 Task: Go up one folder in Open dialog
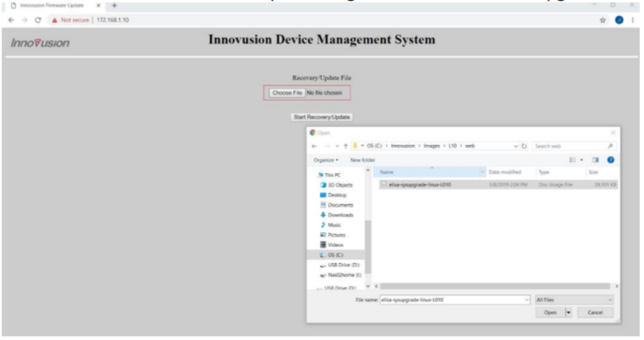[x=346, y=146]
